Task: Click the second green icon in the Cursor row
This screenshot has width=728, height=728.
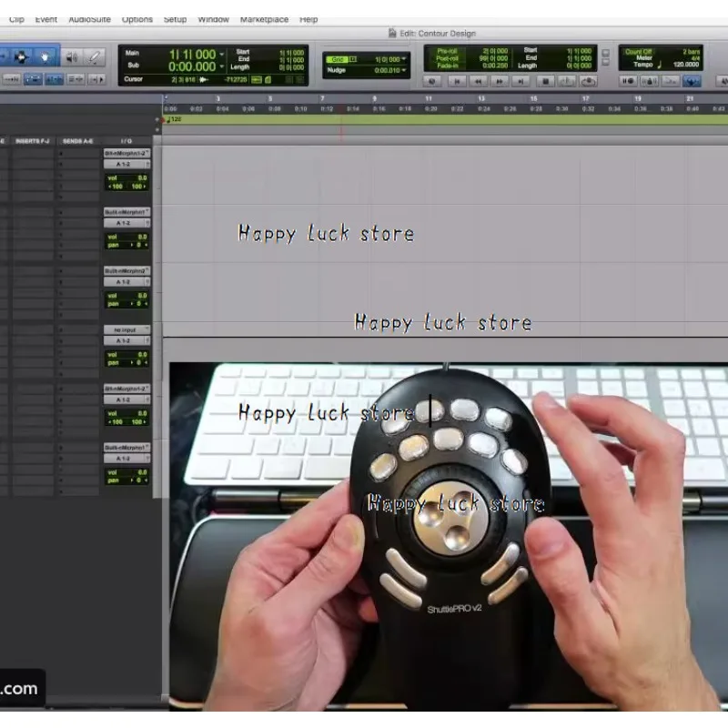Action: (268, 80)
